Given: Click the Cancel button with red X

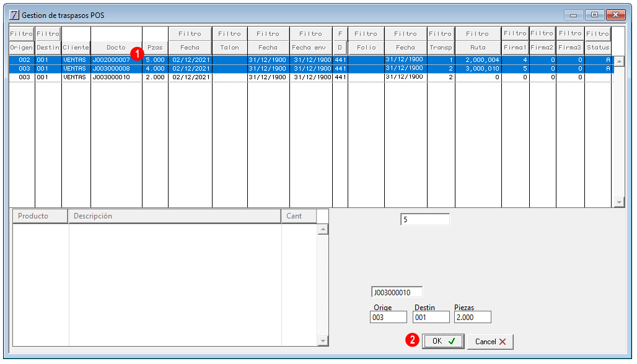Looking at the screenshot, I should [490, 342].
